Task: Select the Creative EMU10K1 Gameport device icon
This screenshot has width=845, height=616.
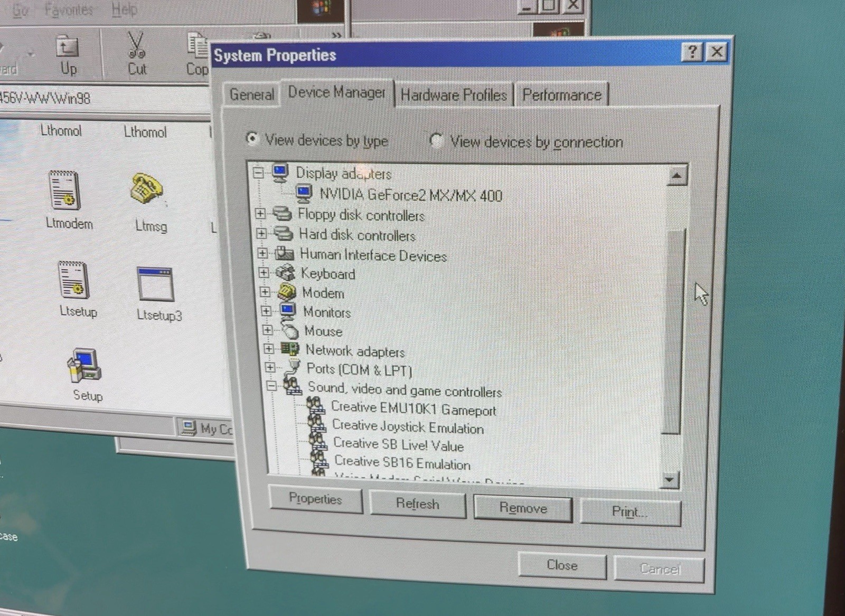Action: coord(316,406)
